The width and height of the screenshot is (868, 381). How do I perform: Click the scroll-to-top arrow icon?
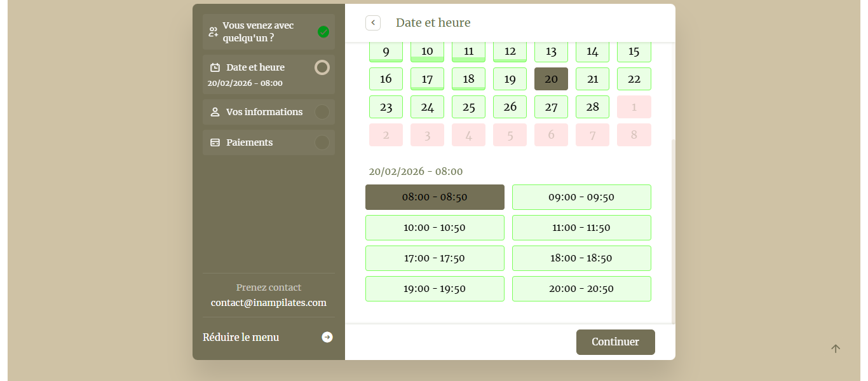[x=836, y=349]
